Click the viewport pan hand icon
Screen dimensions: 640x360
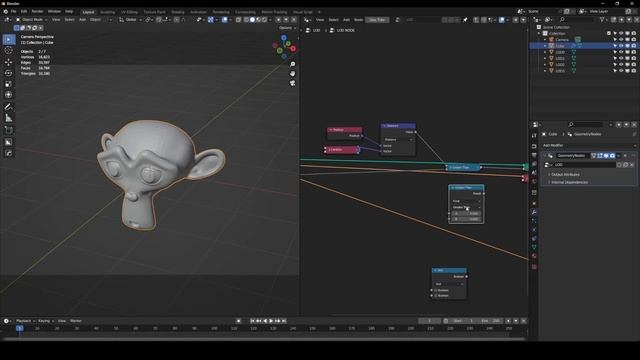[x=293, y=74]
